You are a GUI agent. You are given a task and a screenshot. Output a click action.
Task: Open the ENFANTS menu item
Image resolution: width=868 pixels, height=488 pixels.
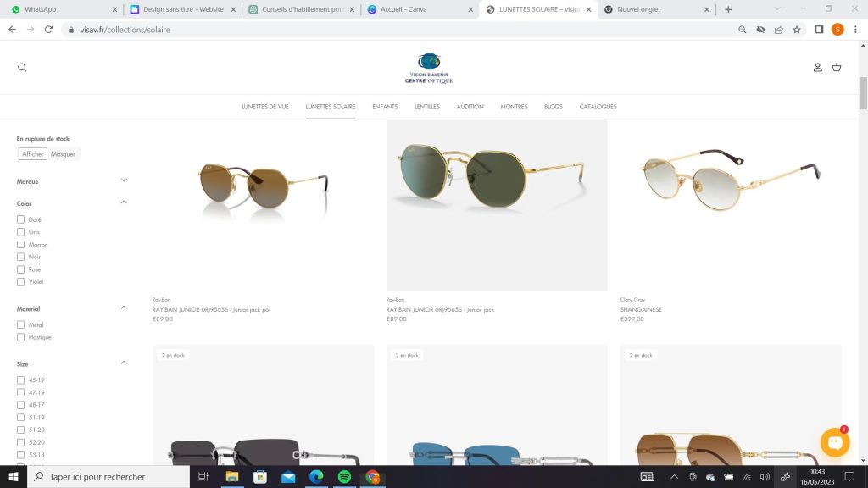(x=385, y=107)
